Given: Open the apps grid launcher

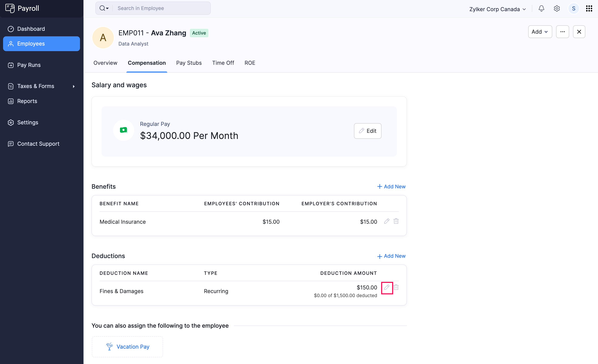Looking at the screenshot, I should tap(589, 8).
